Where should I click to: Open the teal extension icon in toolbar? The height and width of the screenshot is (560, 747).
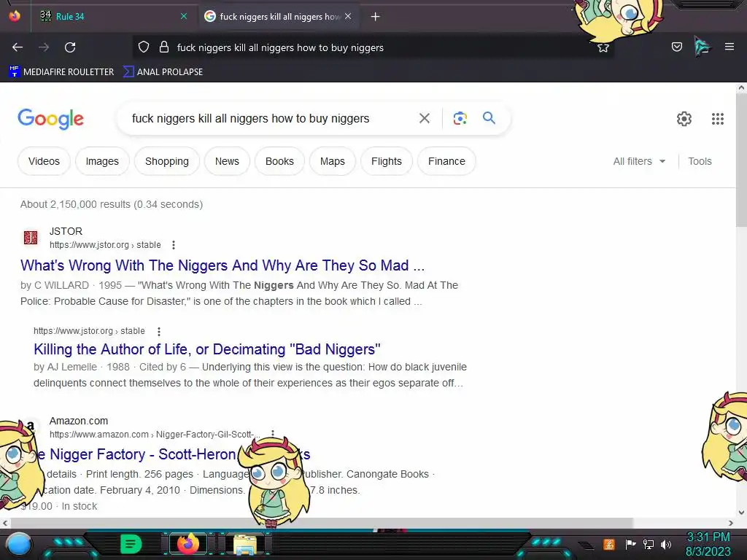click(703, 47)
